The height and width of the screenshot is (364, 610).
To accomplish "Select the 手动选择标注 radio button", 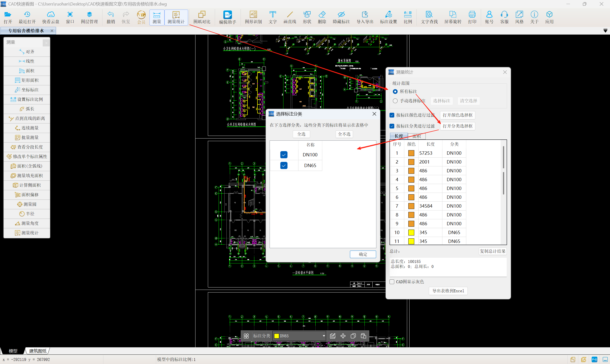I will click(x=395, y=101).
